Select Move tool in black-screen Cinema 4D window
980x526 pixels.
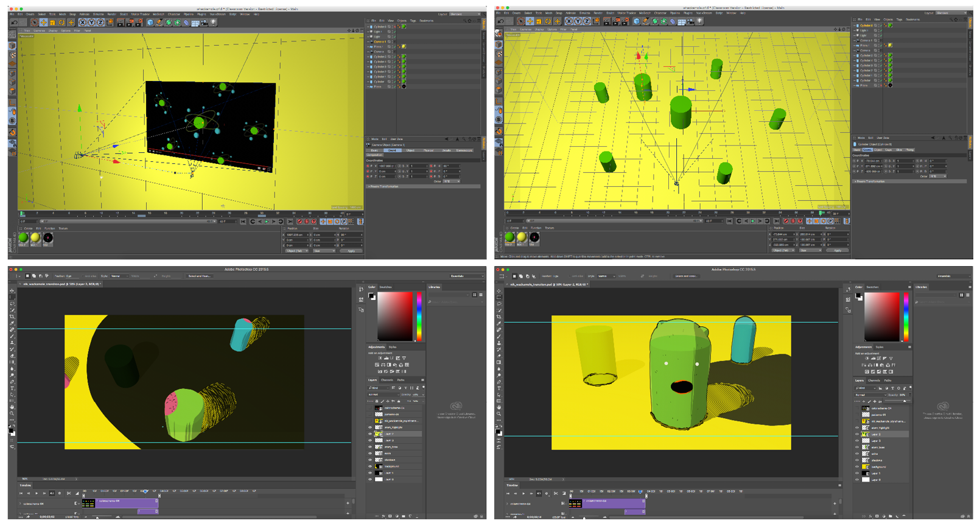pyautogui.click(x=43, y=23)
